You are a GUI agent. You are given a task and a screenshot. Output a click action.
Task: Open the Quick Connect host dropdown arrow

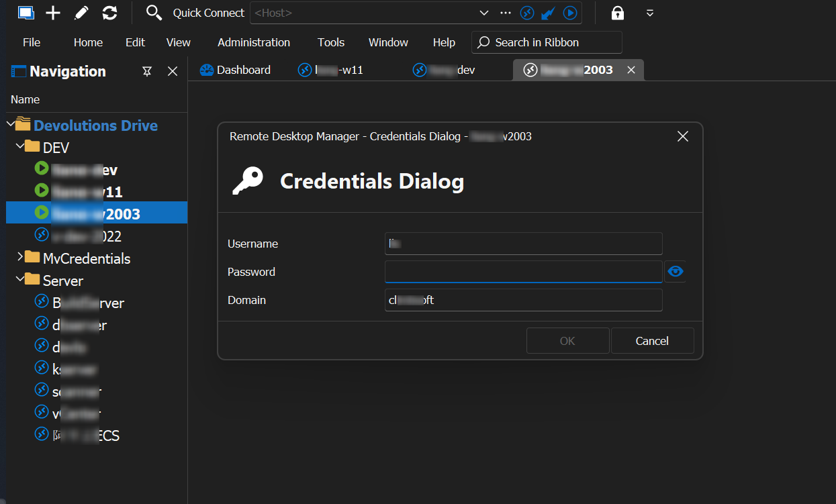[483, 13]
